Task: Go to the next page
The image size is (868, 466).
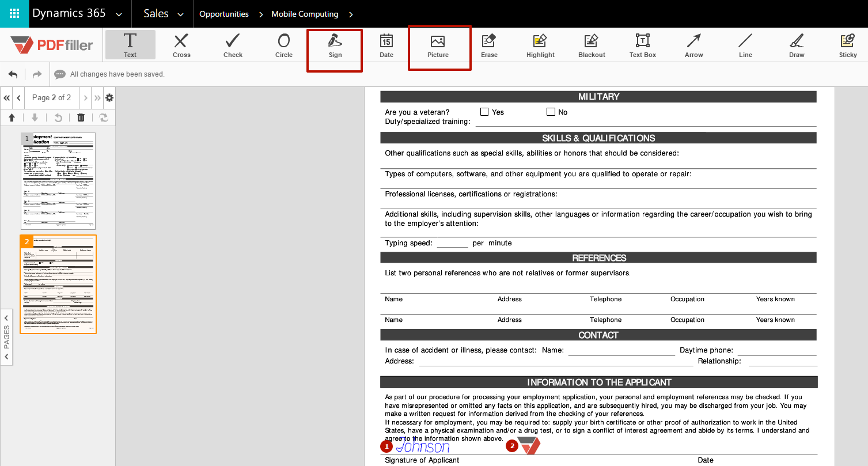Action: [x=85, y=98]
